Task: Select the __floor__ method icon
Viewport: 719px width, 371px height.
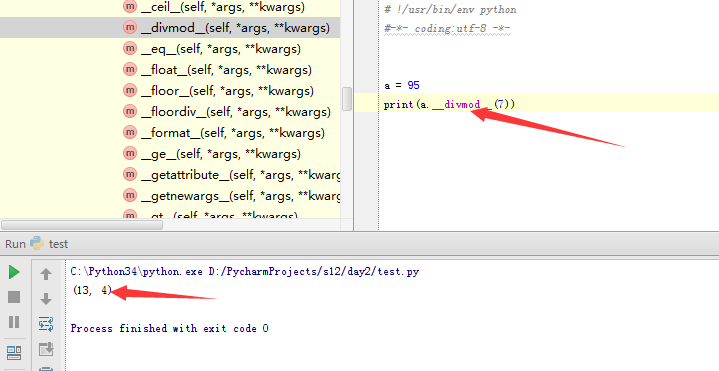Action: click(130, 90)
